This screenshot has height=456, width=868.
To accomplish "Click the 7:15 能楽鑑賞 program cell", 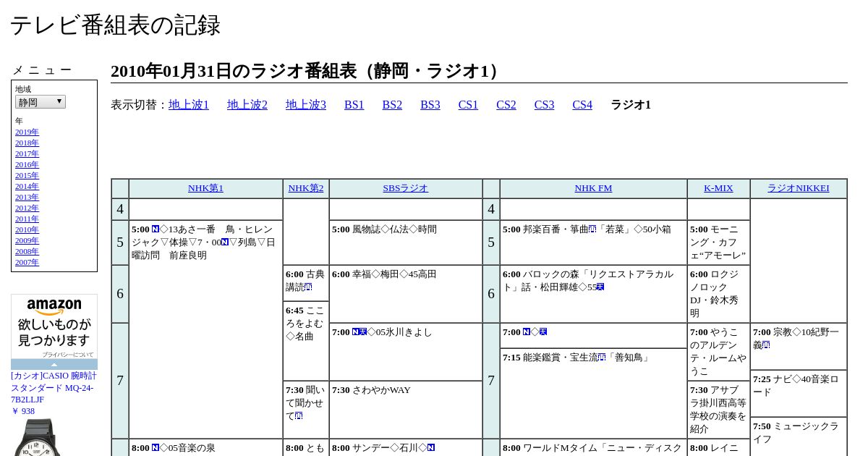I will pyautogui.click(x=593, y=393).
